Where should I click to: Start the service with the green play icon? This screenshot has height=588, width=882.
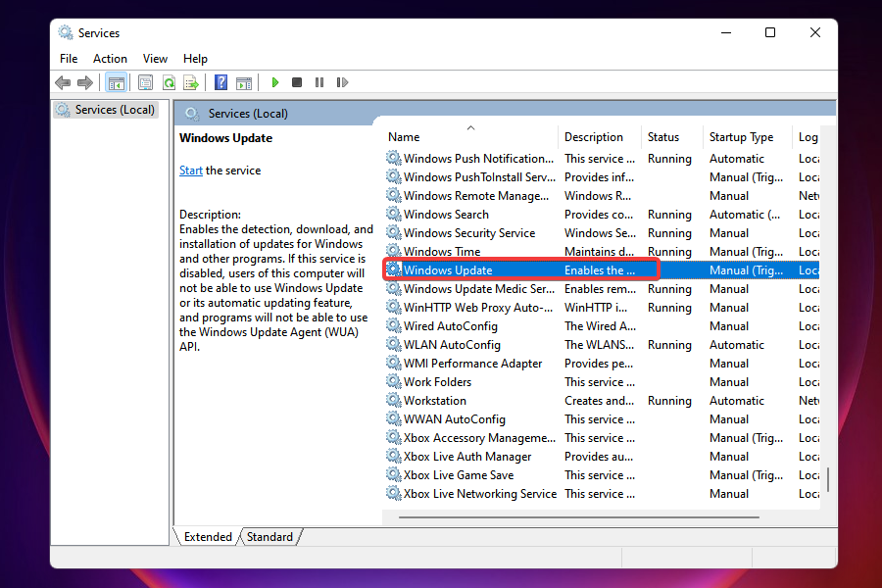[275, 82]
